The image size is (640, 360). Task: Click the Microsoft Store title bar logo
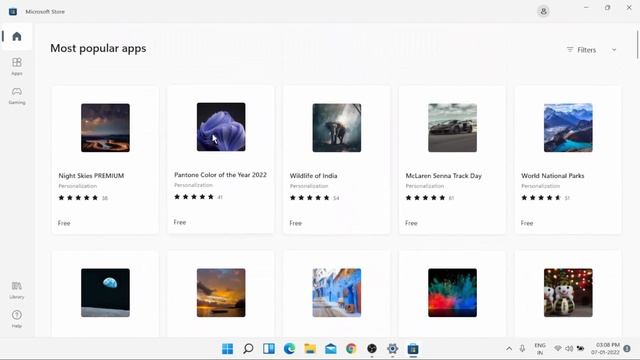(x=13, y=11)
